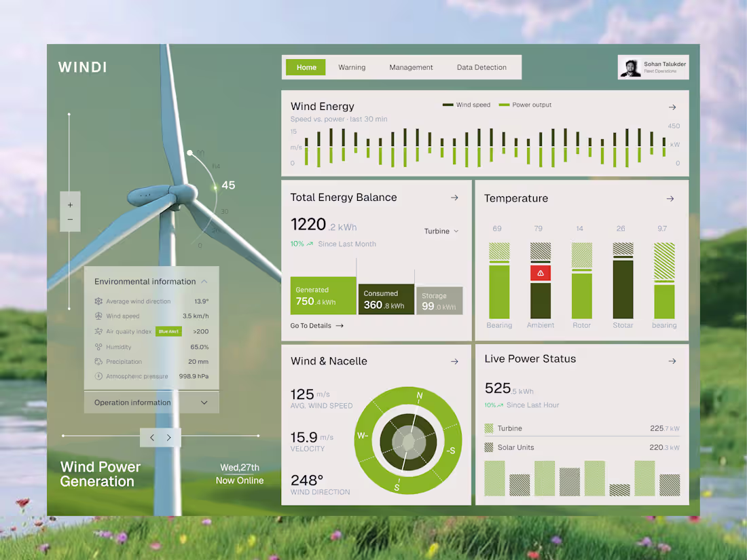Click the 125 m/s avg wind speed value
The width and height of the screenshot is (747, 560).
click(310, 394)
